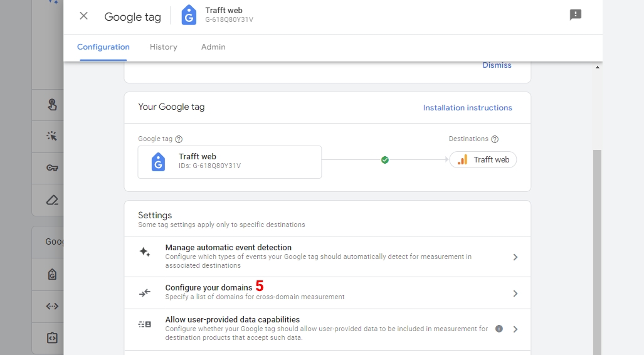Viewport: 644px width, 355px height.
Task: Open Configure your domains chevron arrow
Action: 515,294
